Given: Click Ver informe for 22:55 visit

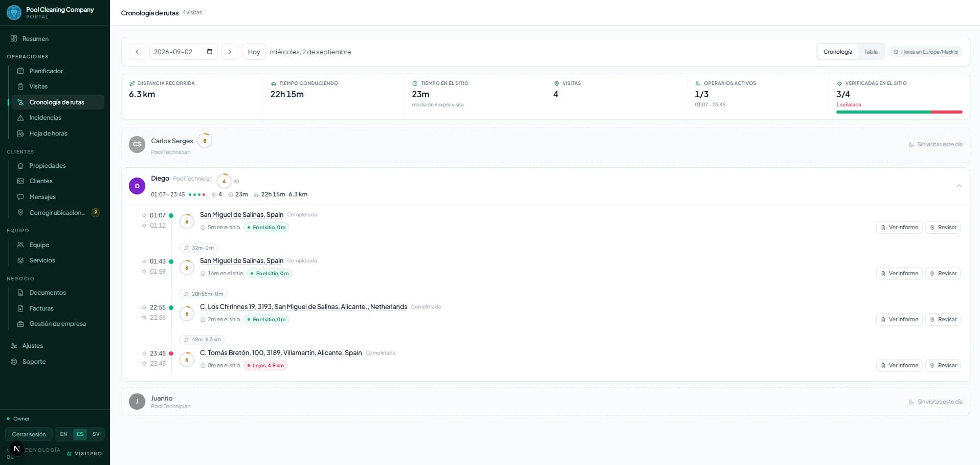Looking at the screenshot, I should coord(899,319).
